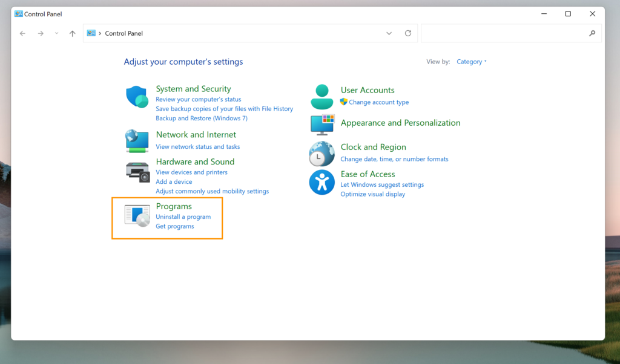
Task: Go up one level with Up arrow
Action: [x=73, y=34]
